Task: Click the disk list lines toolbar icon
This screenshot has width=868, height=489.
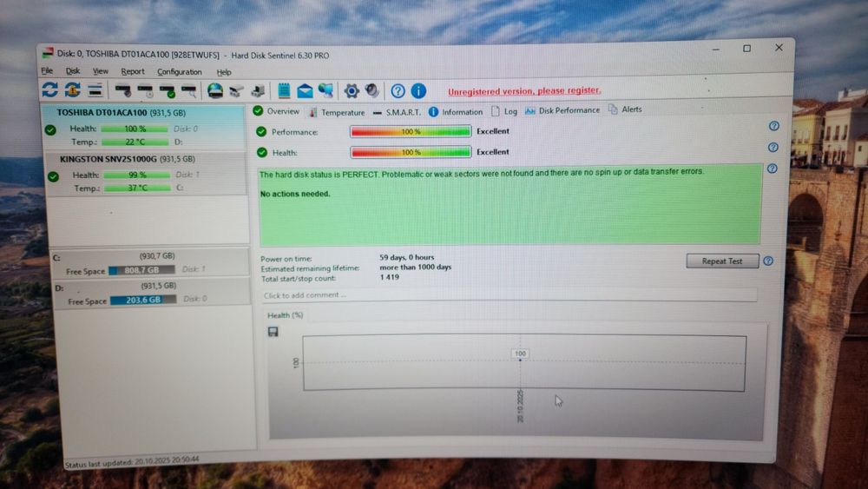Action: click(95, 89)
